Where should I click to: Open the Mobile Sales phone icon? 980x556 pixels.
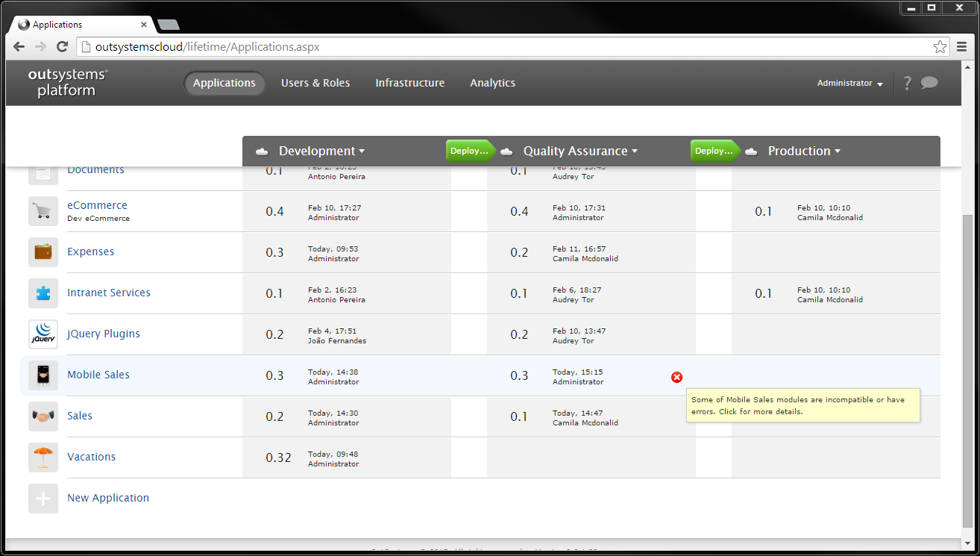coord(43,375)
